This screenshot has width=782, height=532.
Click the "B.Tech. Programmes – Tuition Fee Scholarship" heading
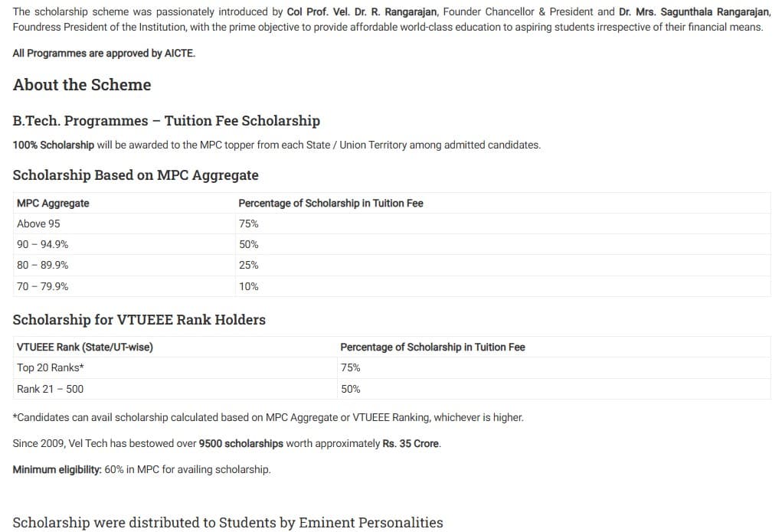coord(166,121)
